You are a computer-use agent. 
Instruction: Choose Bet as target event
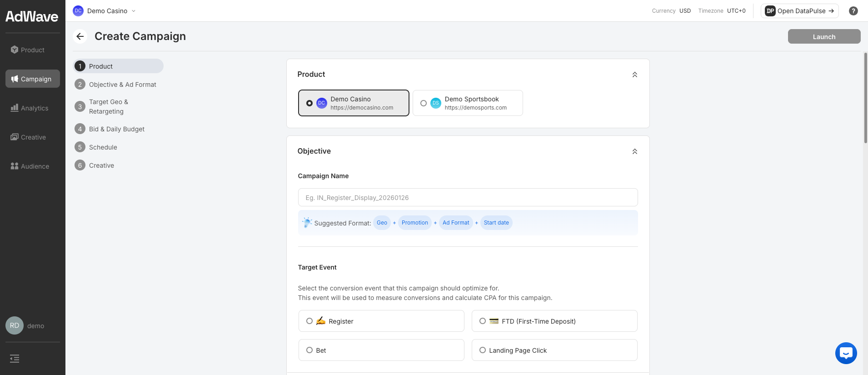point(381,350)
